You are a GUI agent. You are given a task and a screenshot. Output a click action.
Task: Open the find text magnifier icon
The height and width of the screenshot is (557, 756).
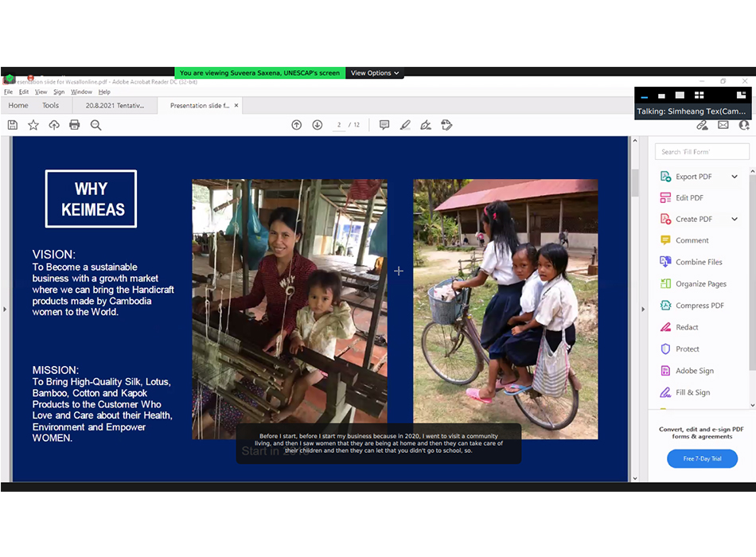point(95,126)
